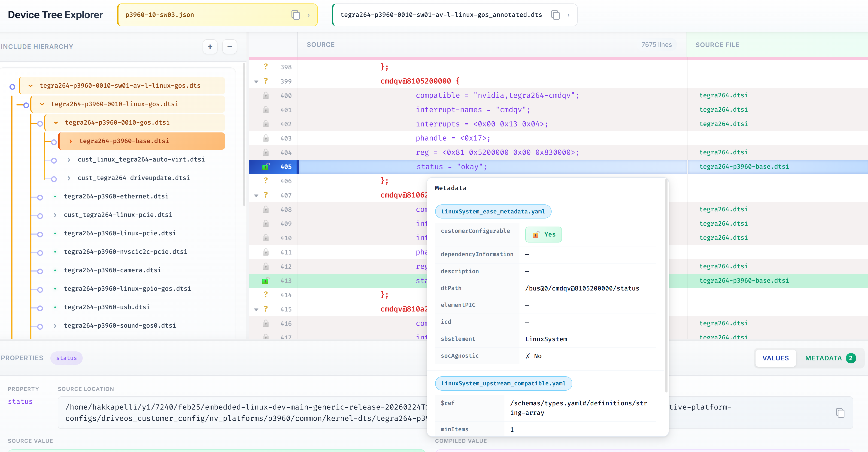Expand tegra264-p3960-sound-gos0.dtsi node
The width and height of the screenshot is (868, 452).
coord(55,326)
